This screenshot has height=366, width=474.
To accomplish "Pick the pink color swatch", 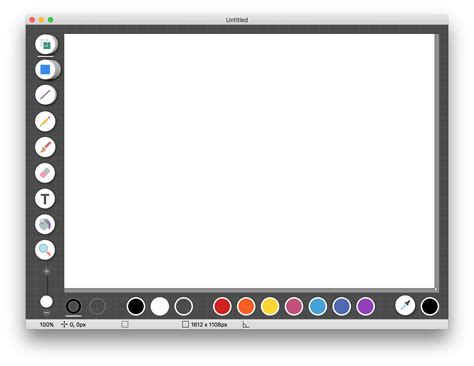I will 294,306.
